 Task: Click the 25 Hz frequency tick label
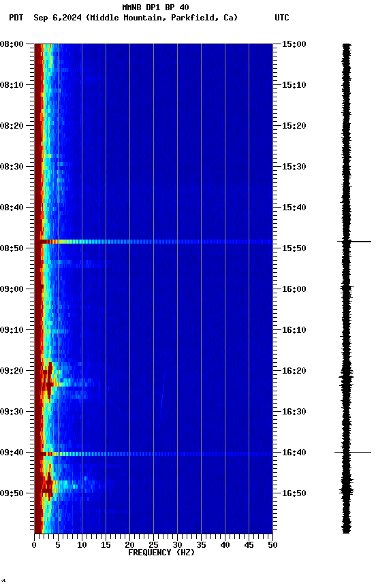coord(153,545)
